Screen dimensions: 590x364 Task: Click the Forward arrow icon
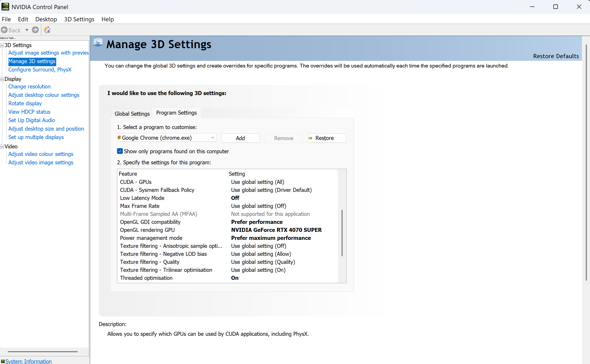[x=35, y=30]
